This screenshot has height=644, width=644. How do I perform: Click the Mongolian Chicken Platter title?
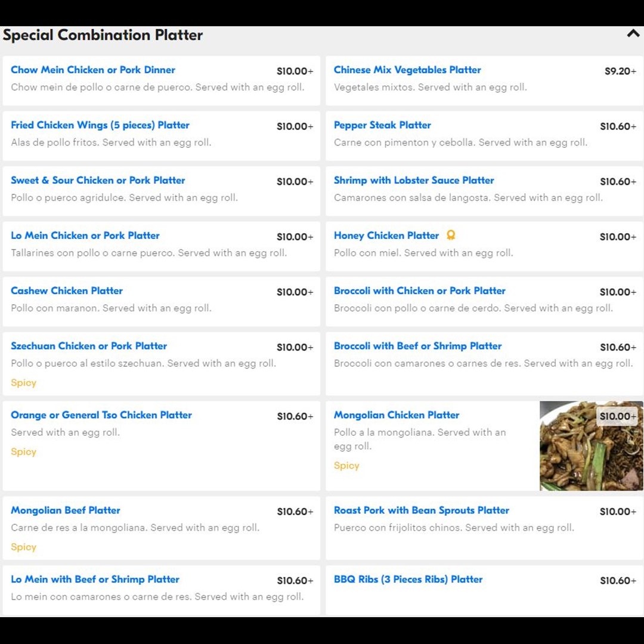(397, 415)
